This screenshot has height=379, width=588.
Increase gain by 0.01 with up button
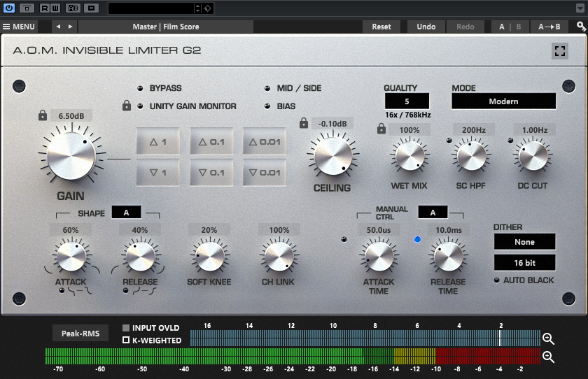[x=265, y=142]
